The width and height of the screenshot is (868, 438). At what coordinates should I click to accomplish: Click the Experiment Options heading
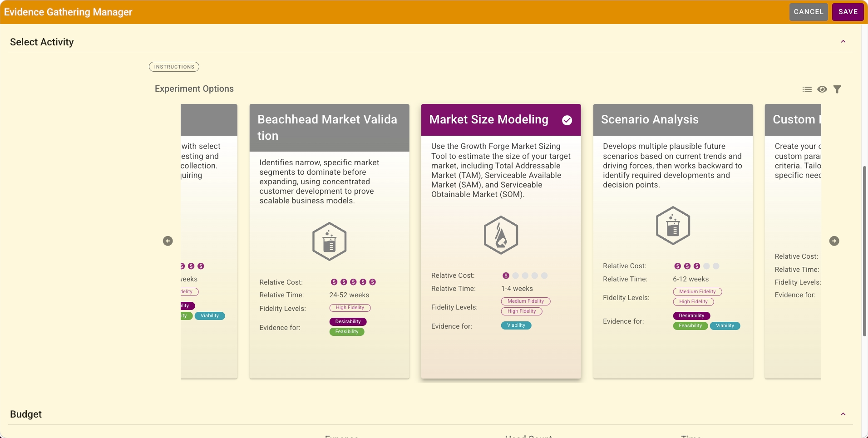point(194,89)
